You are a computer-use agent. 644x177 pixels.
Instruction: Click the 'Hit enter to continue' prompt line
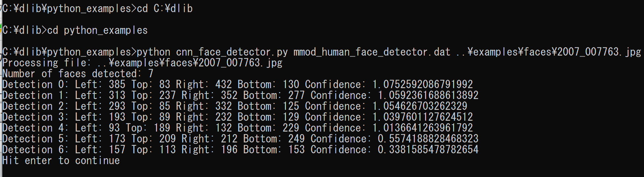click(61, 161)
